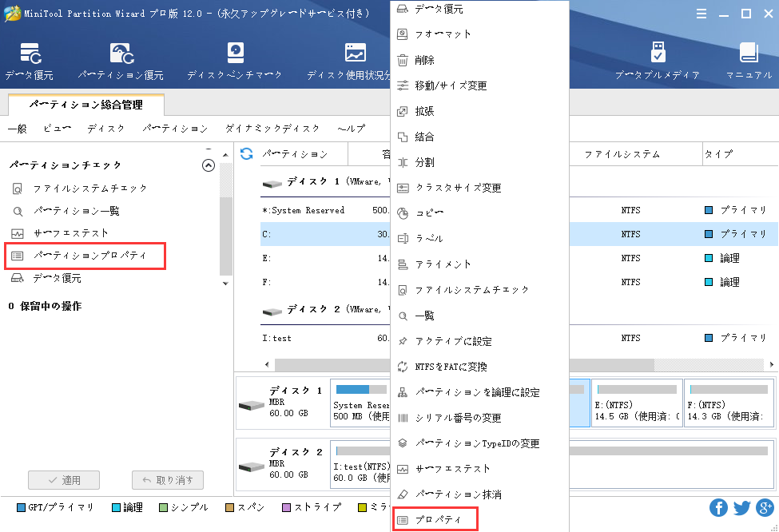Open the マニュアル from the toolbar

[748, 60]
